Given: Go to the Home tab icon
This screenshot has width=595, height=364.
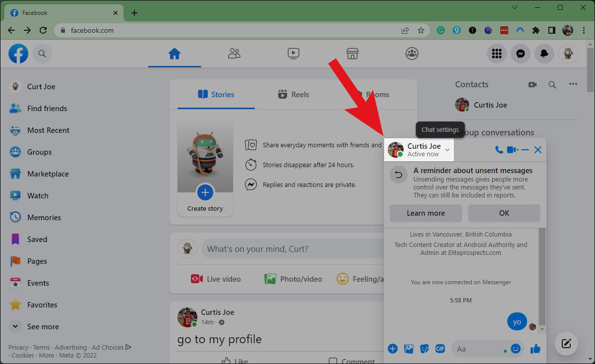Looking at the screenshot, I should pyautogui.click(x=174, y=54).
